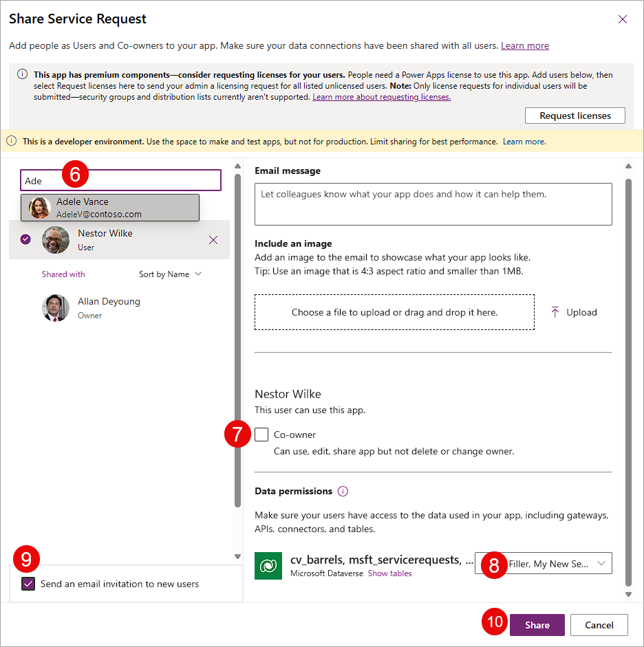Click the Cancel button
644x647 pixels.
tap(599, 625)
